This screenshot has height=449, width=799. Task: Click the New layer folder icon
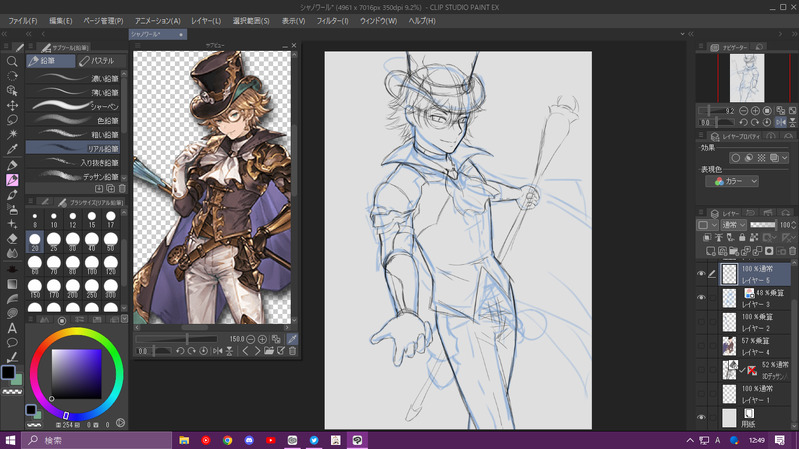[x=734, y=251]
